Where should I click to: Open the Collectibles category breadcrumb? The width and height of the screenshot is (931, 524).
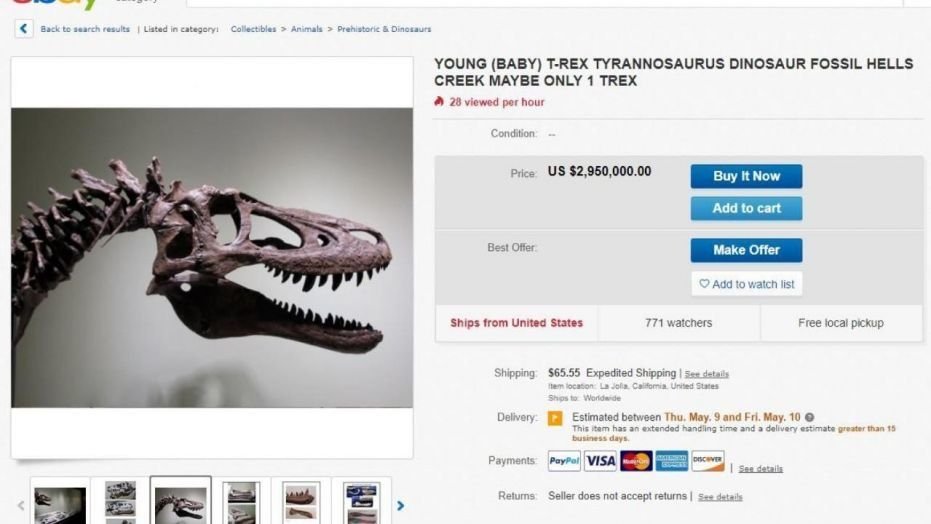[x=253, y=29]
